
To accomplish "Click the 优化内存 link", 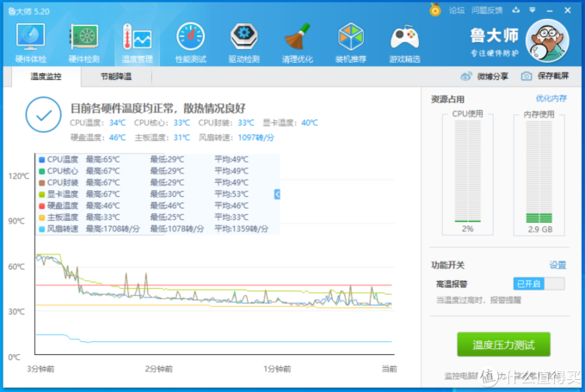I will (551, 99).
